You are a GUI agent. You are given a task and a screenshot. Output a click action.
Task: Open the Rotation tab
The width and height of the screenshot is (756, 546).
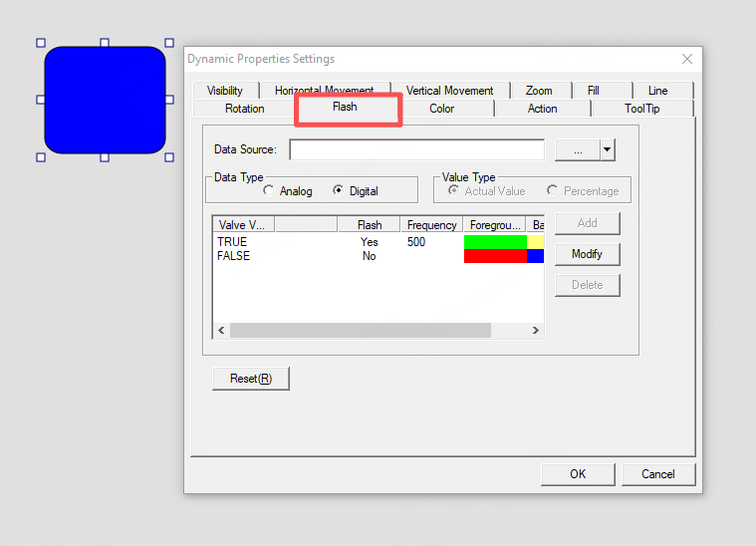tap(245, 109)
